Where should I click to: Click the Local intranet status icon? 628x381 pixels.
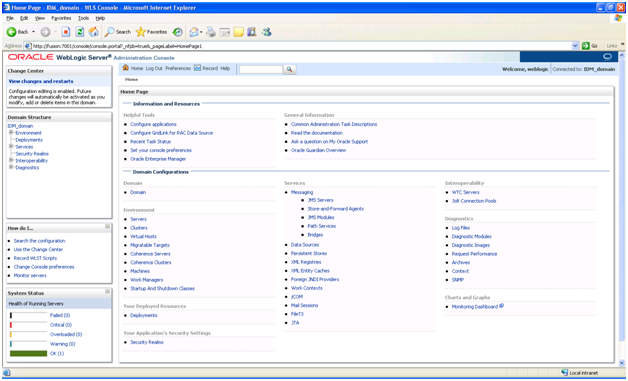(x=565, y=373)
